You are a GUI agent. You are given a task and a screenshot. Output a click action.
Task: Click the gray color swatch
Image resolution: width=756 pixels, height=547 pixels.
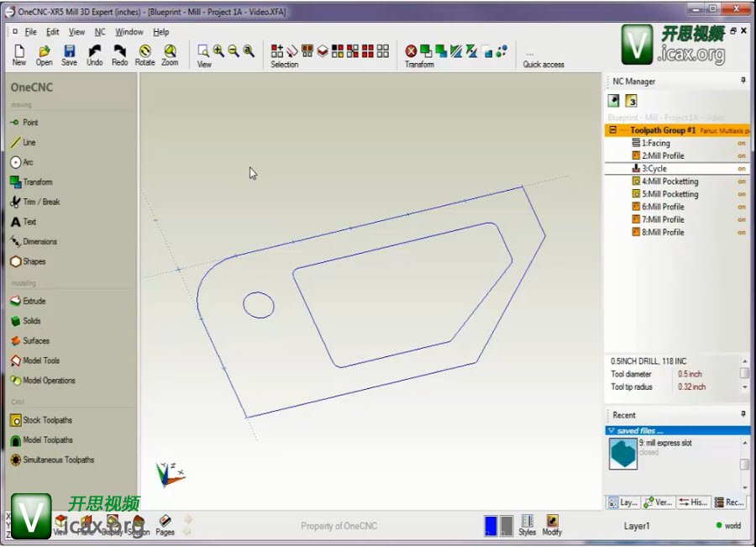pos(507,526)
